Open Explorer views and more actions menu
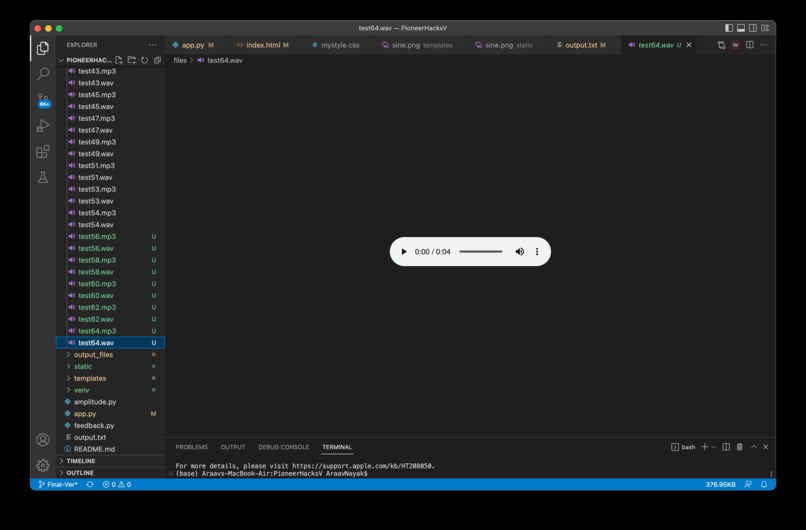 153,45
